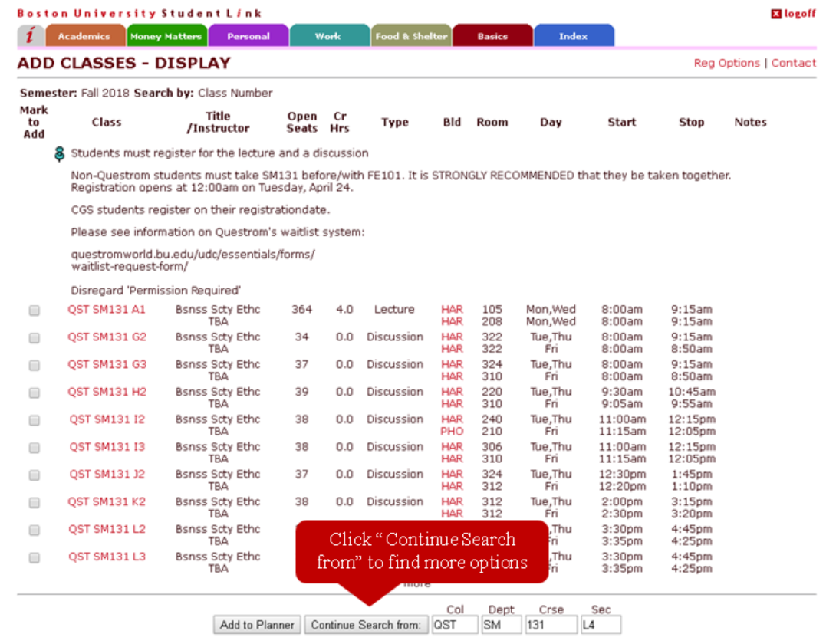
Task: Click room number 240
Action: [x=492, y=419]
